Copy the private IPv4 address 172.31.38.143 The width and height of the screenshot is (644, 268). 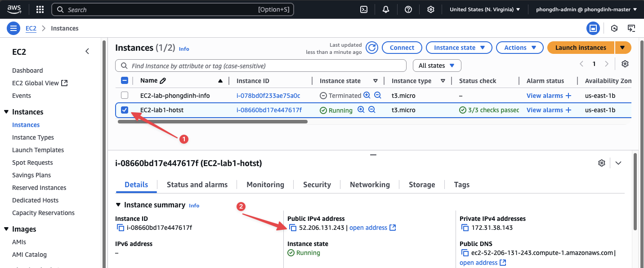pos(465,228)
